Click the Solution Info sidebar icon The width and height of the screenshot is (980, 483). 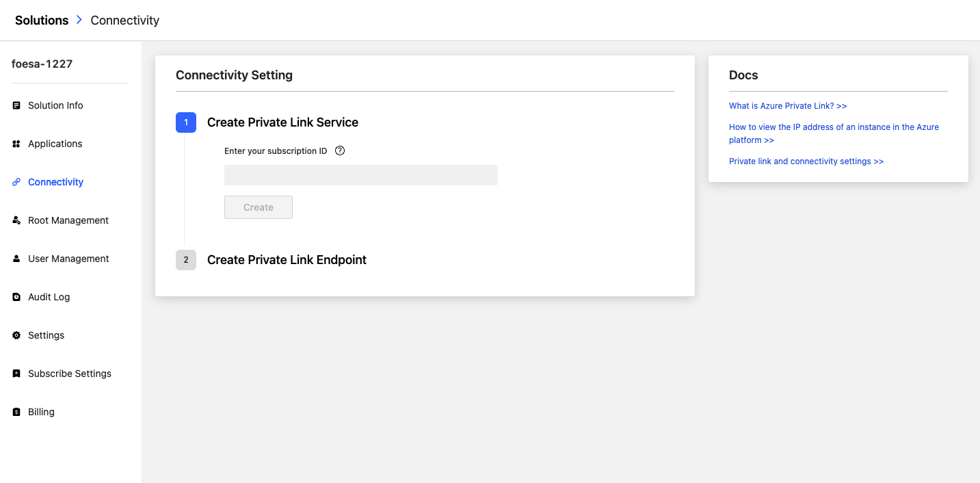pyautogui.click(x=16, y=105)
